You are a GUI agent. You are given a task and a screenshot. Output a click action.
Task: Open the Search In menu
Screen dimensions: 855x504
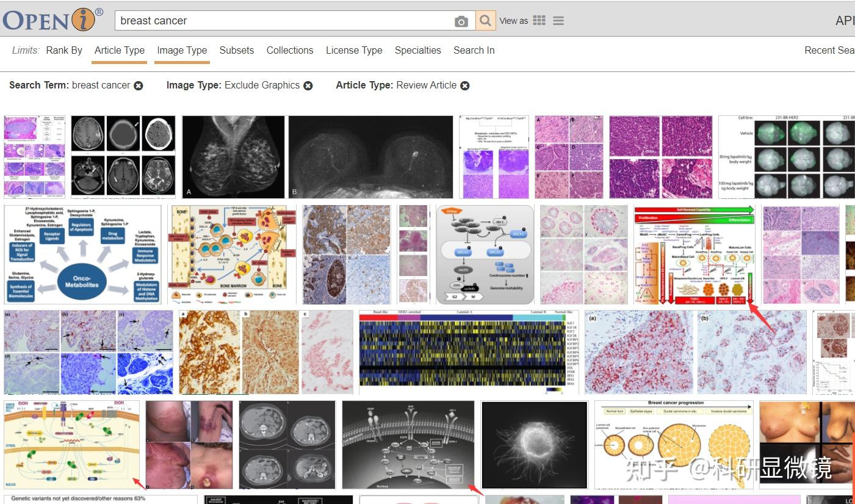tap(474, 51)
